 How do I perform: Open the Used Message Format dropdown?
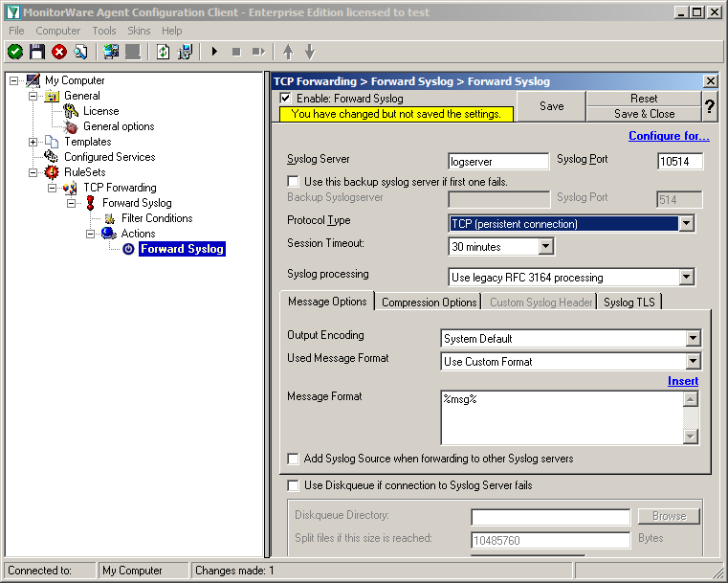pyautogui.click(x=693, y=362)
